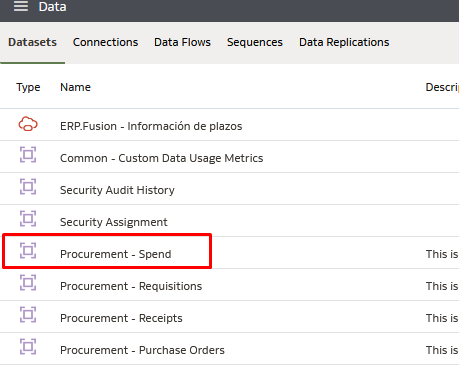Click the dataset icon beside Security Audit History

tap(28, 187)
